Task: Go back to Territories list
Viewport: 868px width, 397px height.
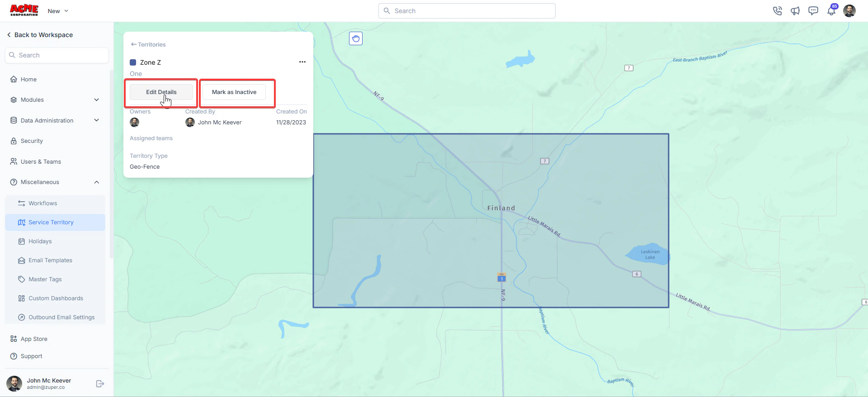Action: [148, 44]
